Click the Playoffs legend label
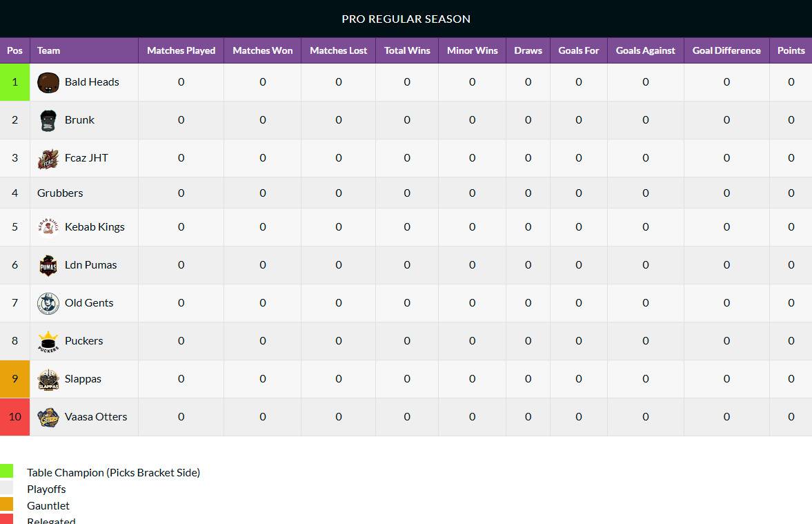The height and width of the screenshot is (524, 812). tap(46, 489)
